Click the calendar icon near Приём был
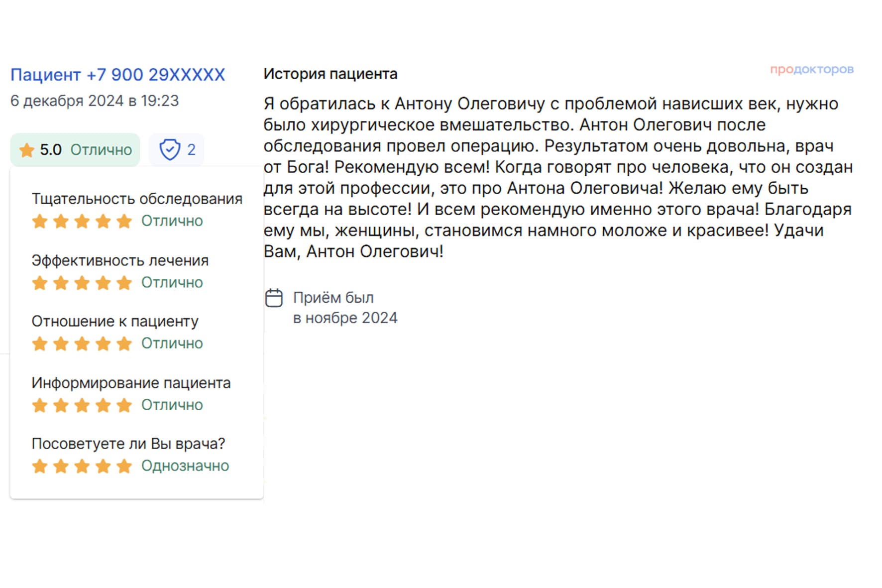 pyautogui.click(x=274, y=298)
